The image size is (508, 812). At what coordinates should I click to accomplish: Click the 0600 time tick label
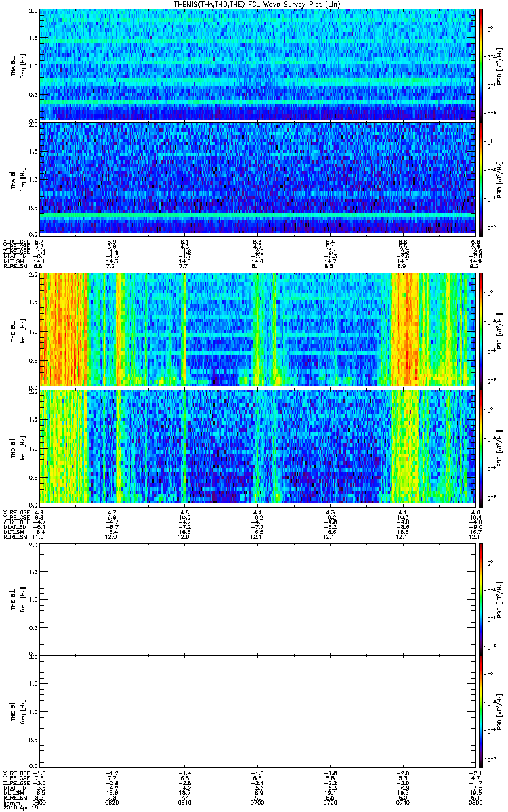pyautogui.click(x=39, y=802)
